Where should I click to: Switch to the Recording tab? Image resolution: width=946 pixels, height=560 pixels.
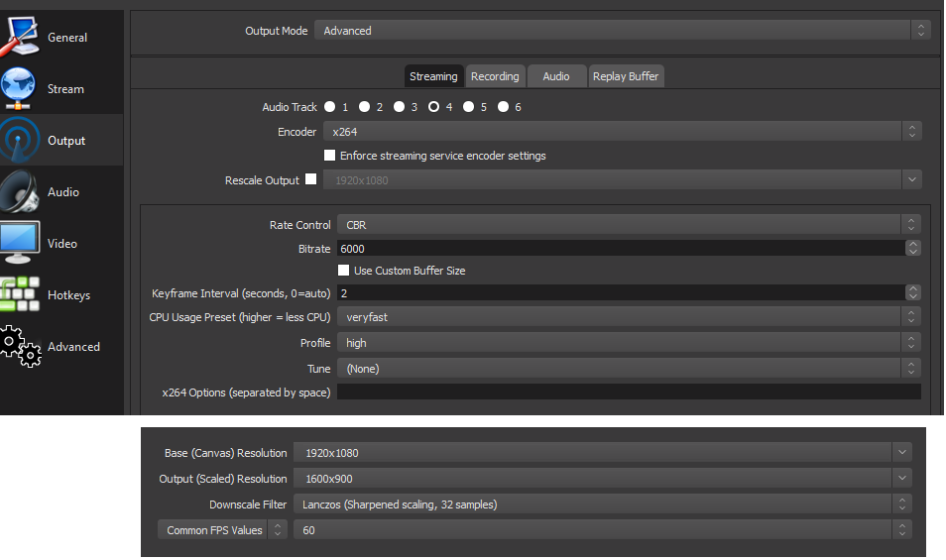[495, 76]
